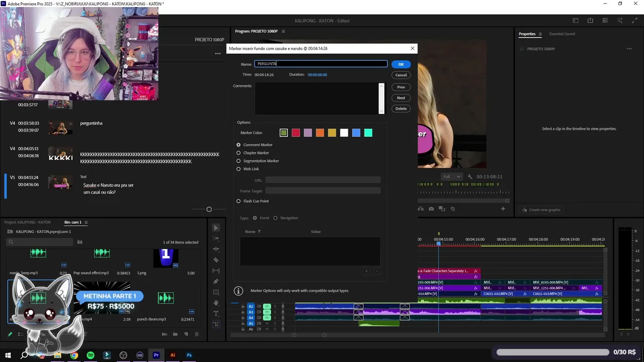Screen dimensions: 644x362
Task: Open Adobe Illustrator from the taskbar
Action: coord(173,355)
